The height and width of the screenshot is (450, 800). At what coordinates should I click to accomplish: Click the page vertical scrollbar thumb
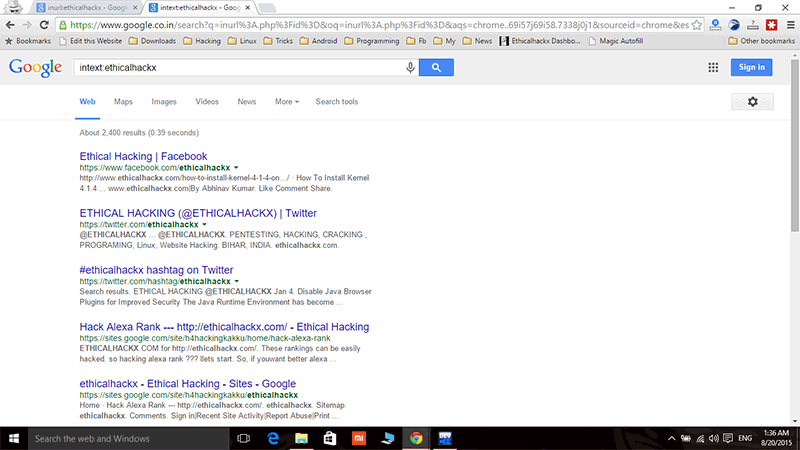(x=795, y=145)
